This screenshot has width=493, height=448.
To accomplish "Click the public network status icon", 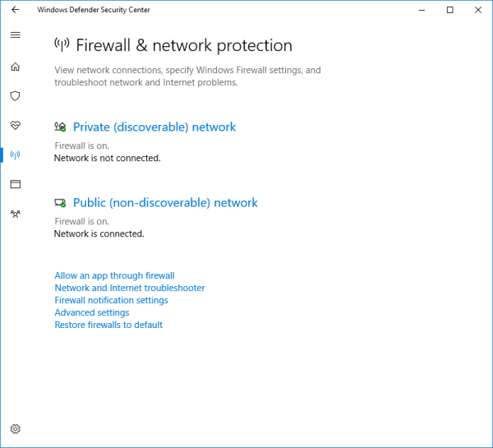I will pyautogui.click(x=60, y=203).
